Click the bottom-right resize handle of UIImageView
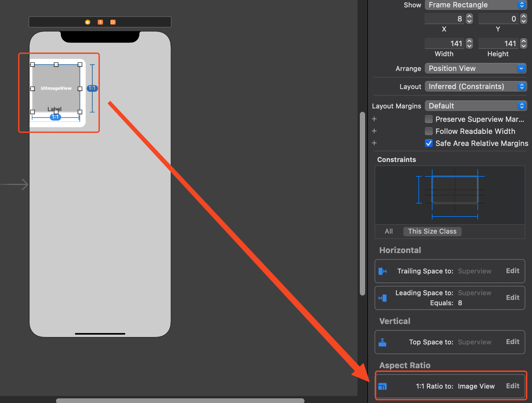The height and width of the screenshot is (403, 532). click(x=80, y=112)
